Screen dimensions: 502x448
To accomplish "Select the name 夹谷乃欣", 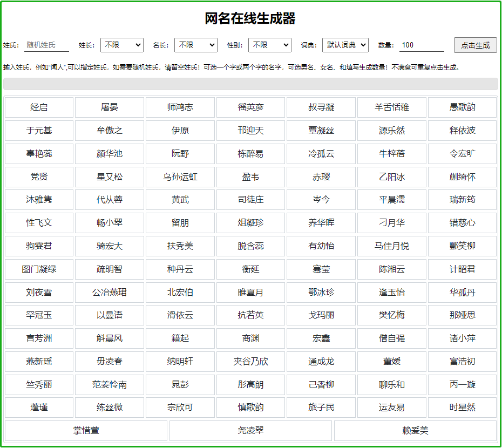I will click(250, 362).
